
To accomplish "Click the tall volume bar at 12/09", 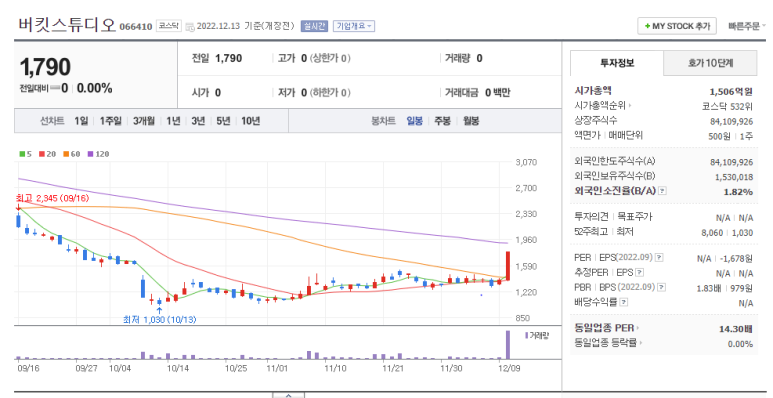I will [508, 345].
